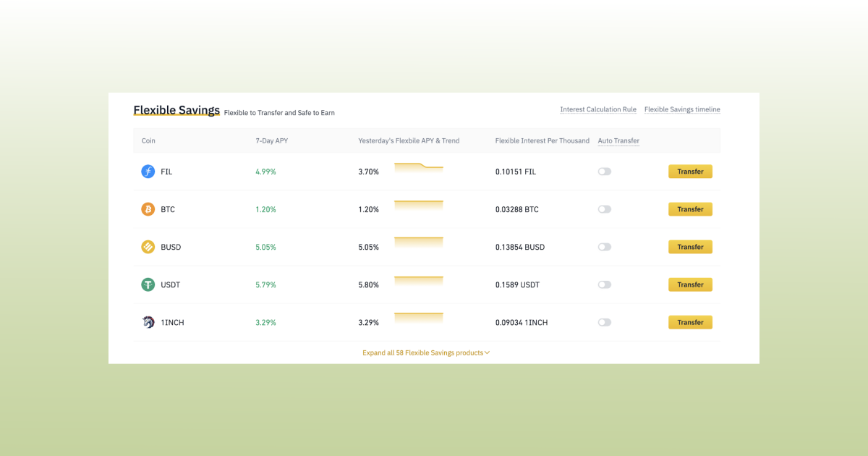Screen dimensions: 868x456
Task: Toggle Auto Transfer for BTC
Action: tap(604, 209)
